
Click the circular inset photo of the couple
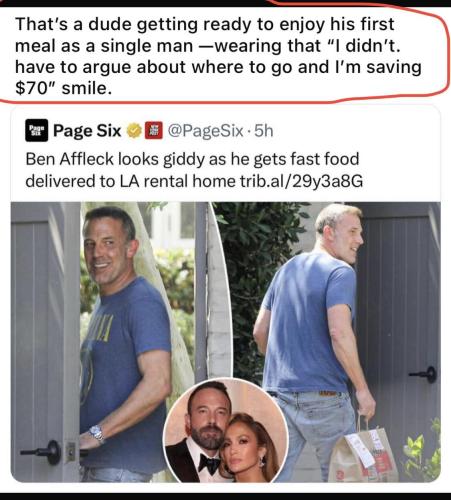tap(226, 431)
